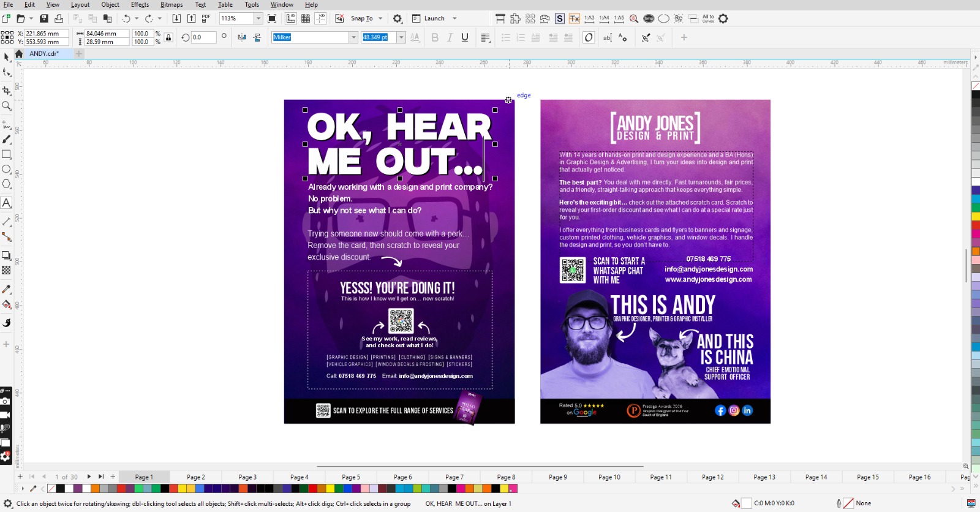Select the Transparency checkerboard tool
The image size is (980, 512).
7,270
